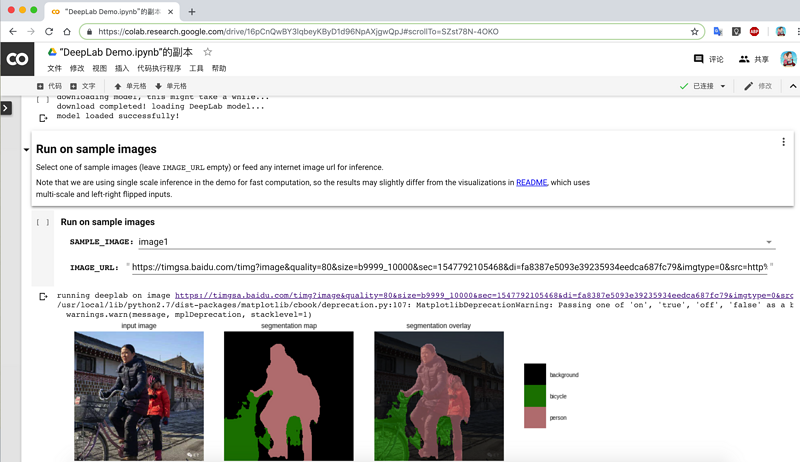Open the 代码执行程序 menu
The height and width of the screenshot is (462, 800).
159,68
